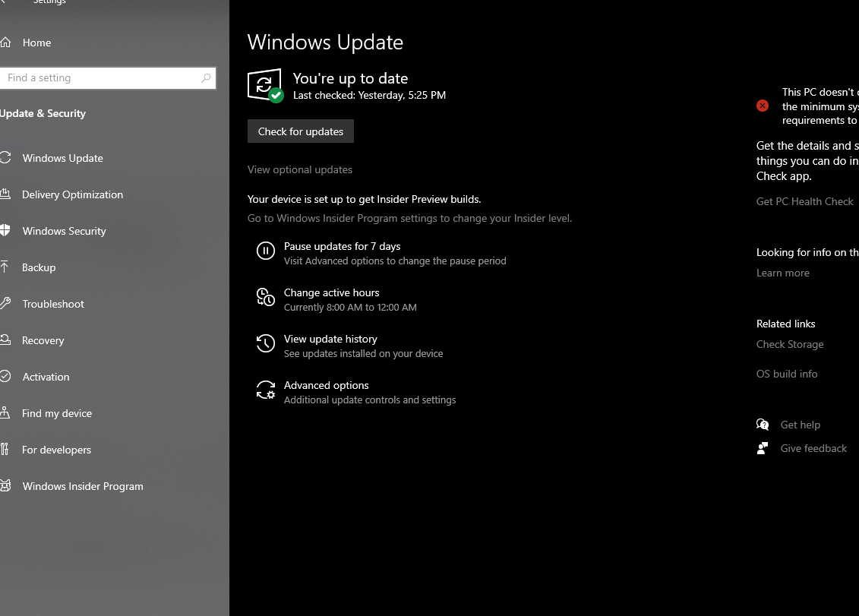The height and width of the screenshot is (616, 859).
Task: Open View update history
Action: (x=330, y=339)
